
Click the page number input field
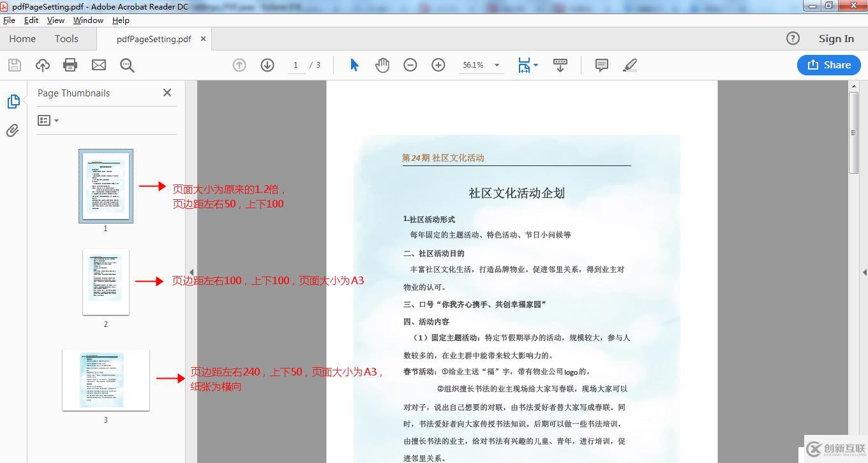(x=296, y=65)
